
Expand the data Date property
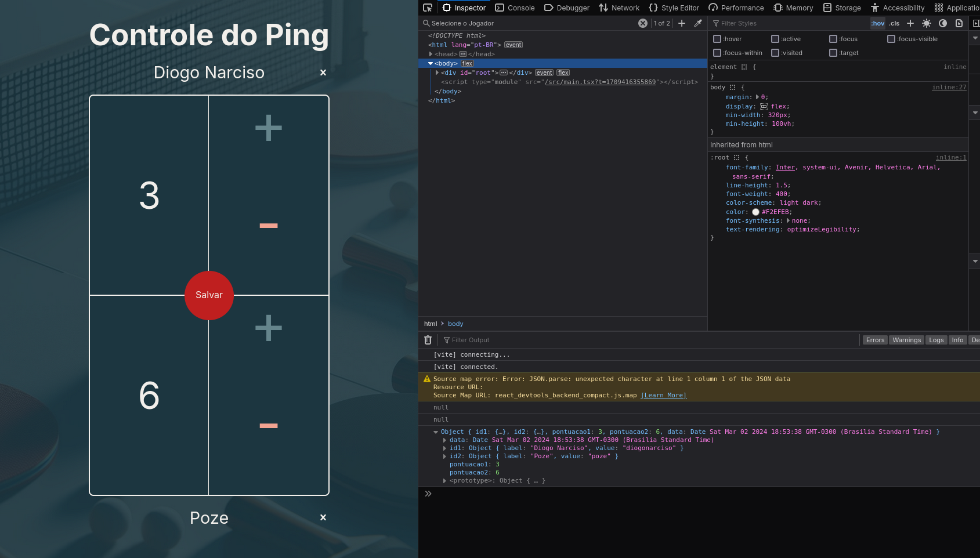tap(445, 440)
